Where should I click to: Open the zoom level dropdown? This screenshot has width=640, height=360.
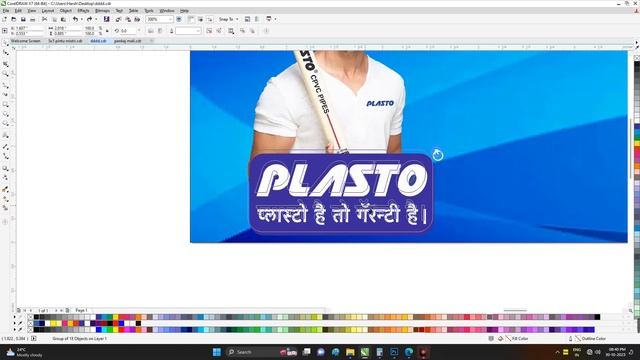[x=171, y=19]
